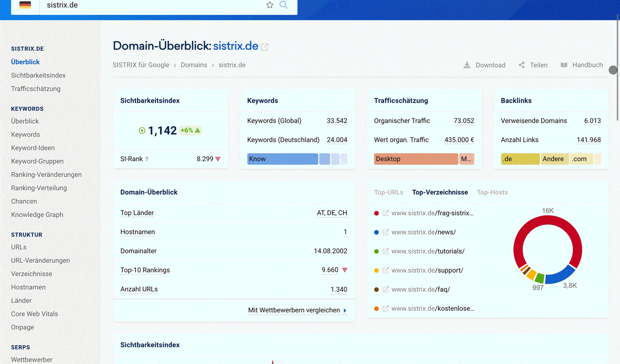
Task: Click the magnifying glass search icon
Action: [283, 5]
